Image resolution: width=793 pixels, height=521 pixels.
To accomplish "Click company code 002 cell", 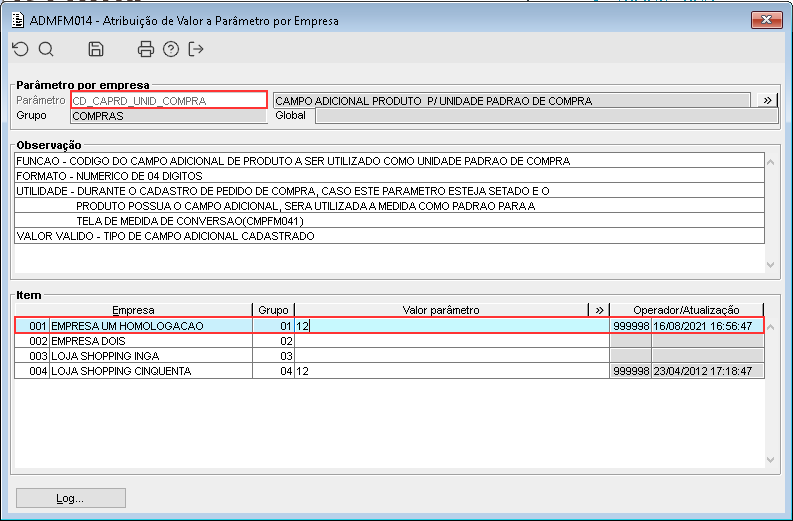I will tap(32, 341).
